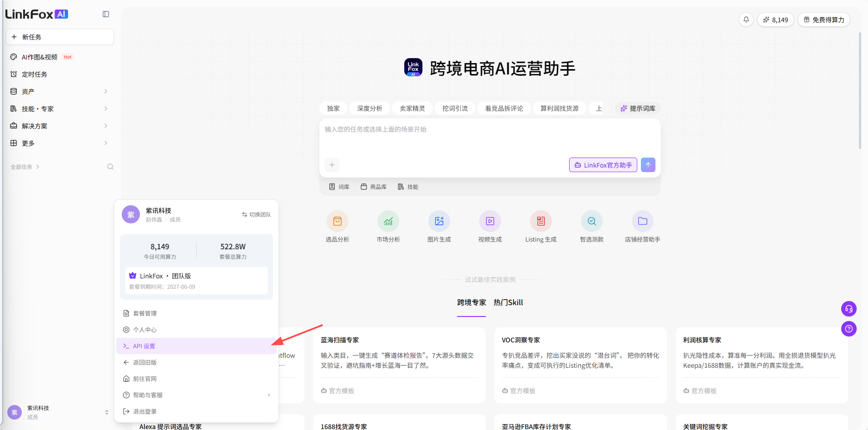This screenshot has width=868, height=430.
Task: Click the plus attach icon in input box
Action: coord(332,165)
